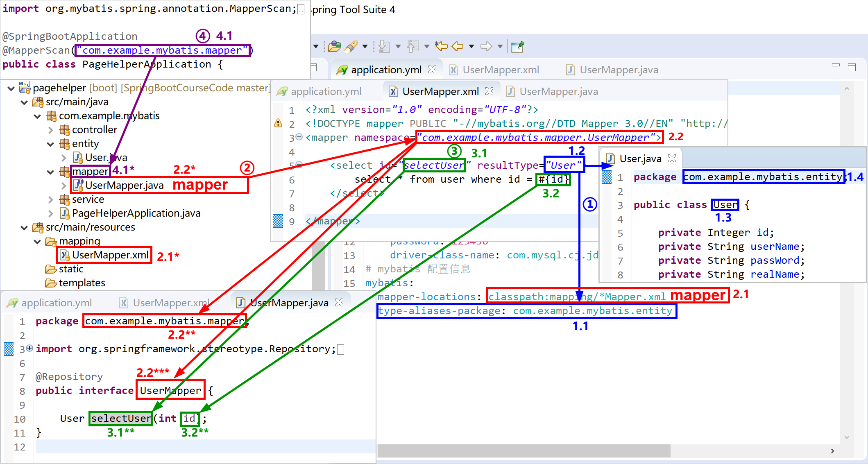
Task: Click the Open Type toolbar icon
Action: [x=334, y=46]
